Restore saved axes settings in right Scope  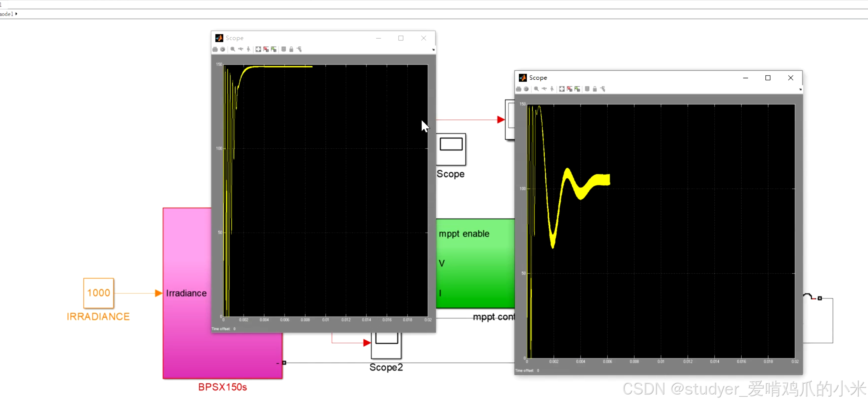[577, 89]
